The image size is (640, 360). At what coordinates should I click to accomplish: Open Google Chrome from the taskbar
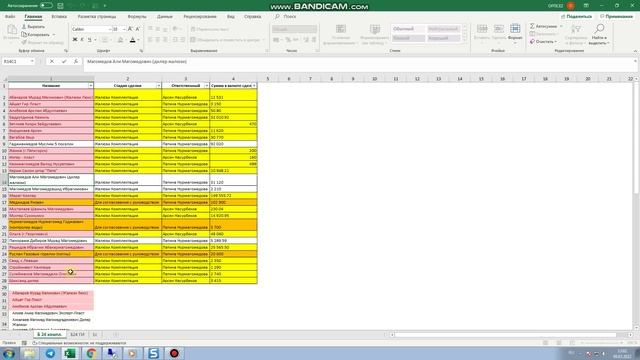[x=91, y=353]
